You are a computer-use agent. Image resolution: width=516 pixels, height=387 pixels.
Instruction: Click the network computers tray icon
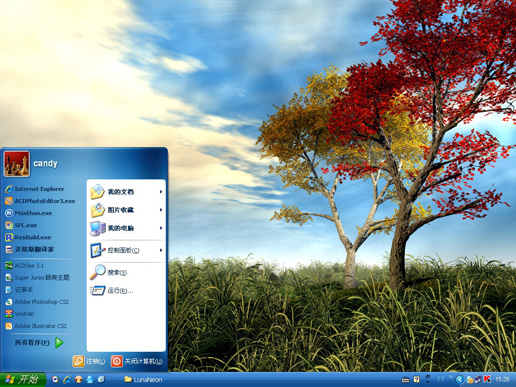tap(478, 379)
